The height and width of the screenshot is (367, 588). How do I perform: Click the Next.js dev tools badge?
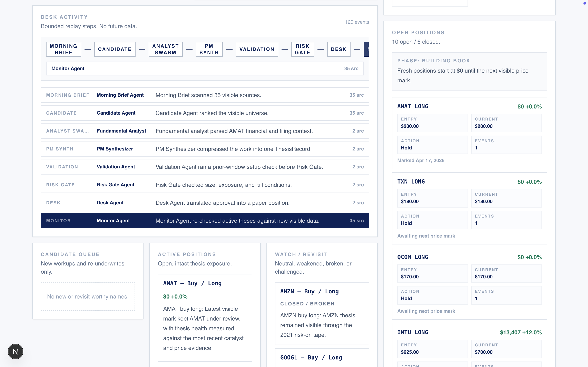[x=15, y=351]
